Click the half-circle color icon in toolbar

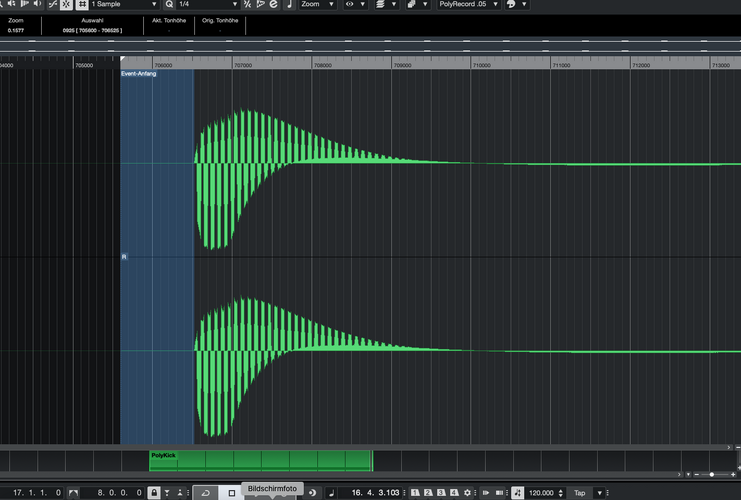coord(511,4)
